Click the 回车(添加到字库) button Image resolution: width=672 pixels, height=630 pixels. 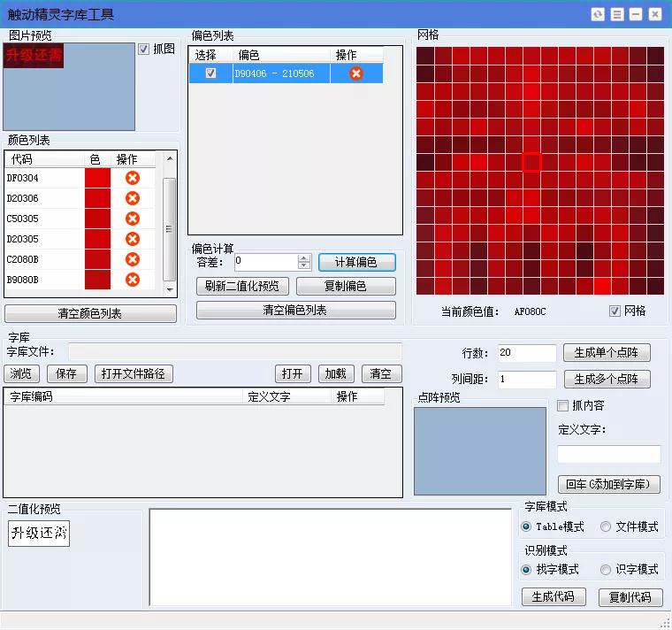tap(609, 484)
